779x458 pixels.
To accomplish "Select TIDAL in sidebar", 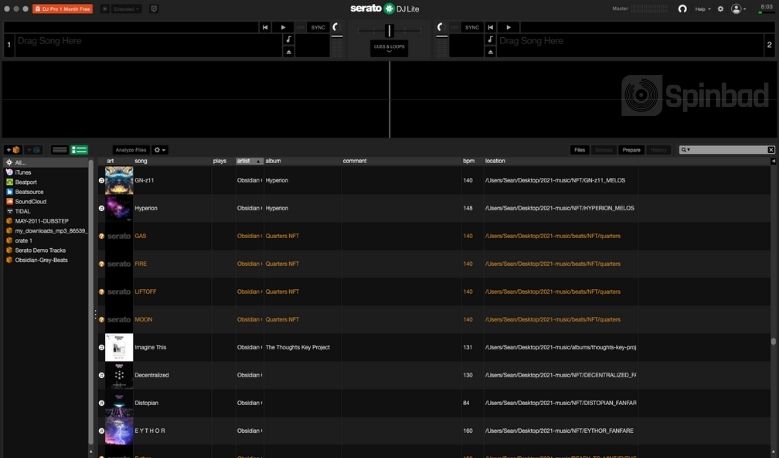I will pos(47,211).
